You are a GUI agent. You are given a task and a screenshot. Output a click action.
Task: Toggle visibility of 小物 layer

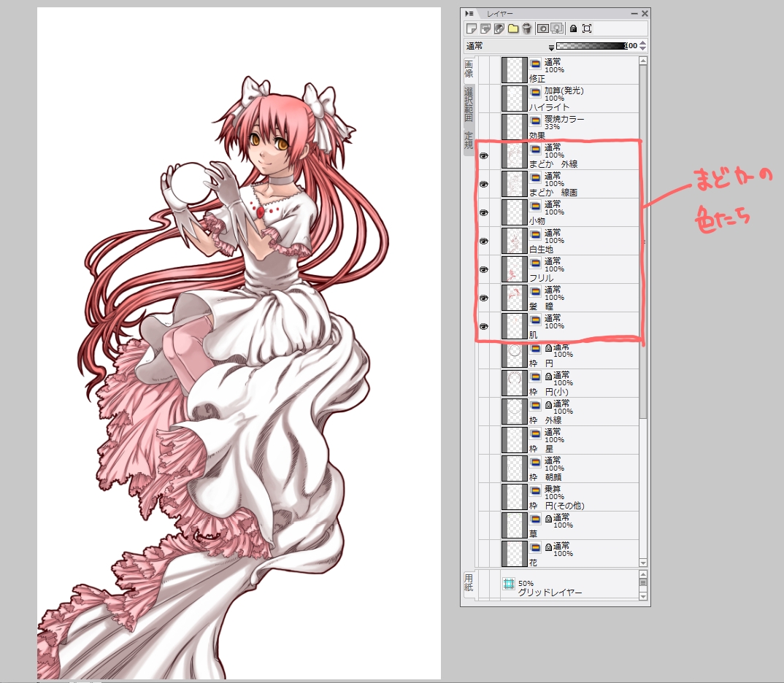point(483,213)
